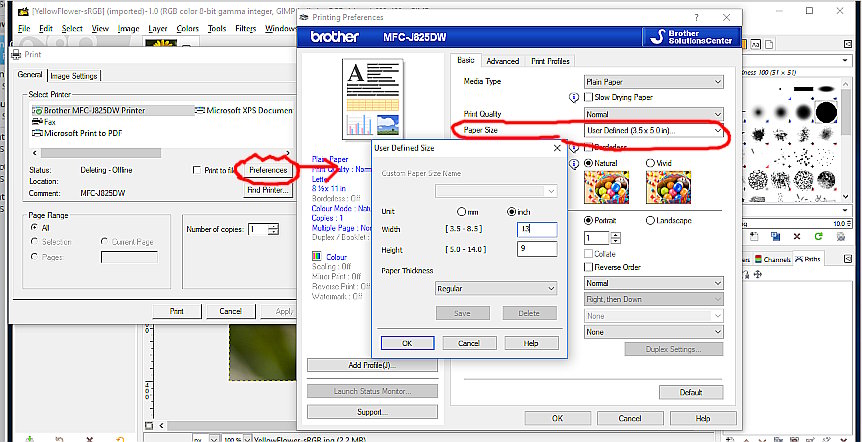Select the large hard round brush
Viewport: 862px width, 442px height.
(x=826, y=112)
